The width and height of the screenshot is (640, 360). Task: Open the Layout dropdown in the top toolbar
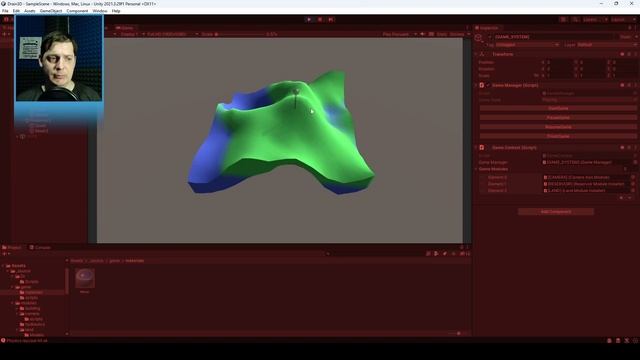pos(623,19)
